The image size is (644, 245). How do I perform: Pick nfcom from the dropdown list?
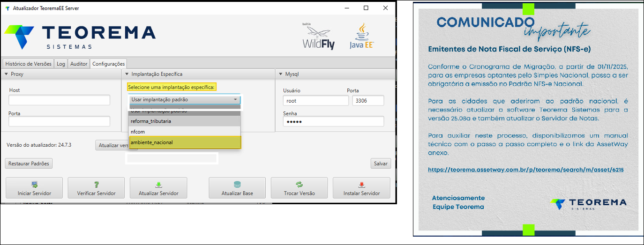185,132
